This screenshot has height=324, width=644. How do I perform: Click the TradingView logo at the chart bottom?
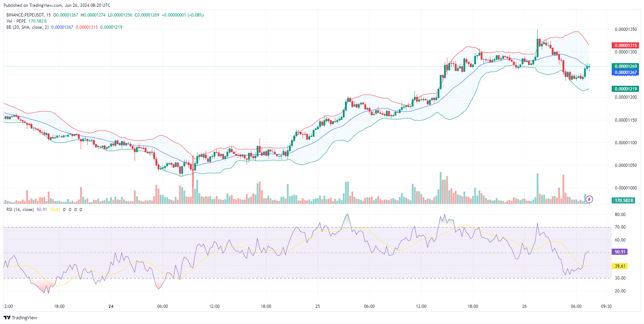(x=20, y=318)
